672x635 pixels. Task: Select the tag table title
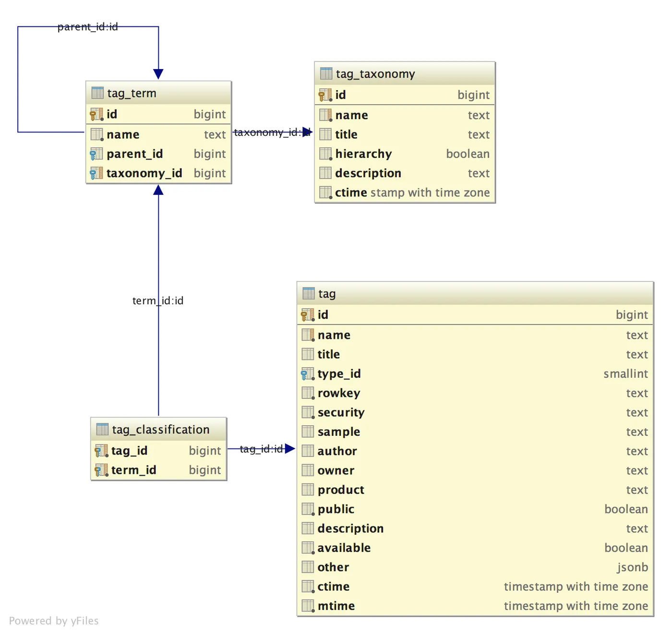(327, 294)
